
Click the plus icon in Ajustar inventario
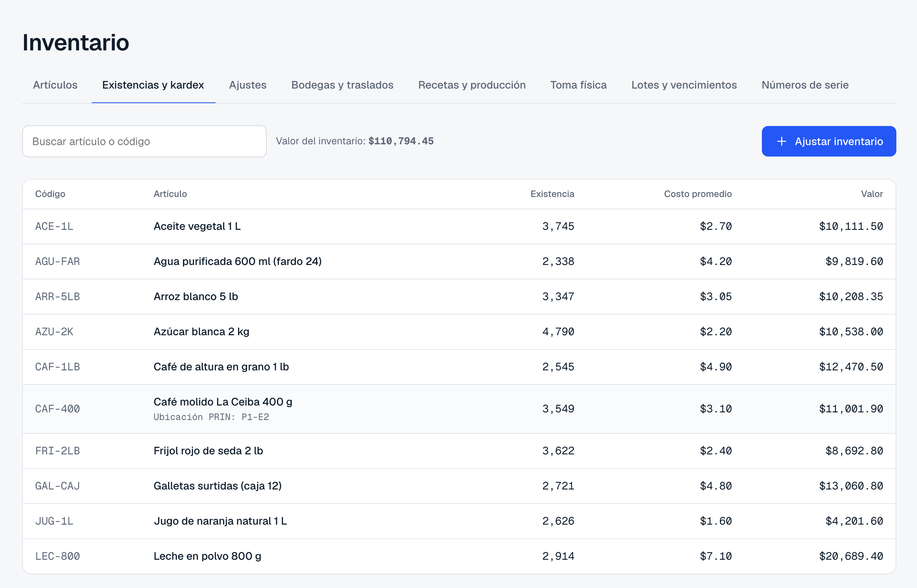782,141
